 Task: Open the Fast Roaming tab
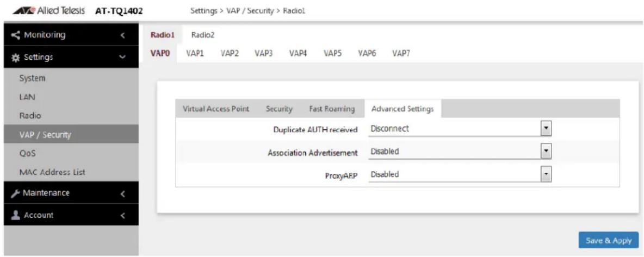pyautogui.click(x=332, y=109)
